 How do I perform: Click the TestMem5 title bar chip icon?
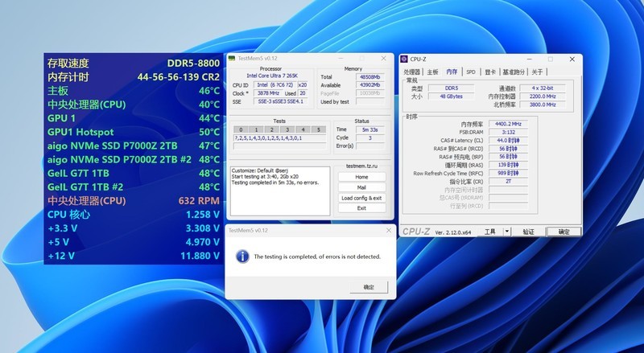(x=232, y=59)
